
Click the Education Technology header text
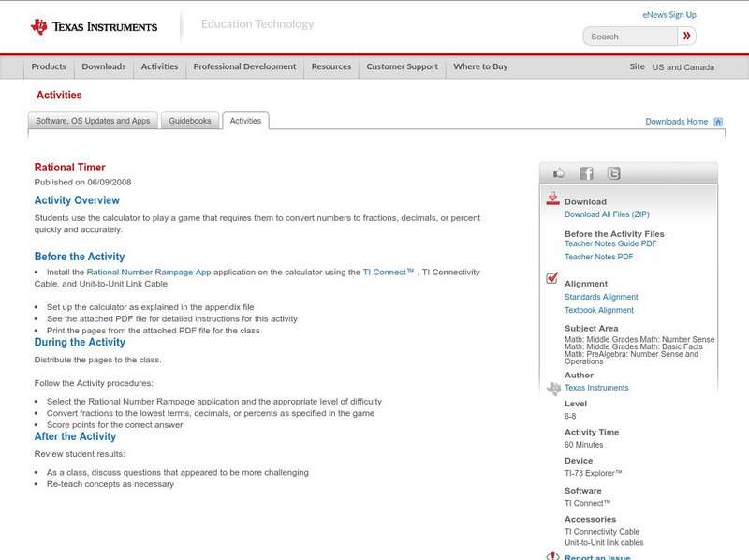257,24
